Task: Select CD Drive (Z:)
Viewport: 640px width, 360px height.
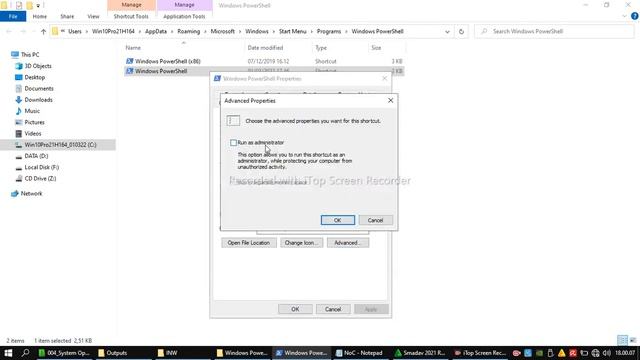Action: (40, 178)
